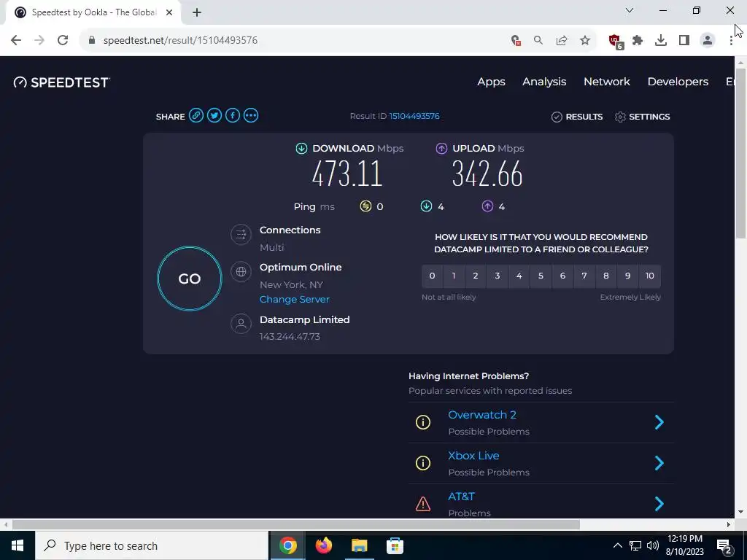Open Overwatch 2 link
The height and width of the screenshot is (560, 747).
coord(482,415)
